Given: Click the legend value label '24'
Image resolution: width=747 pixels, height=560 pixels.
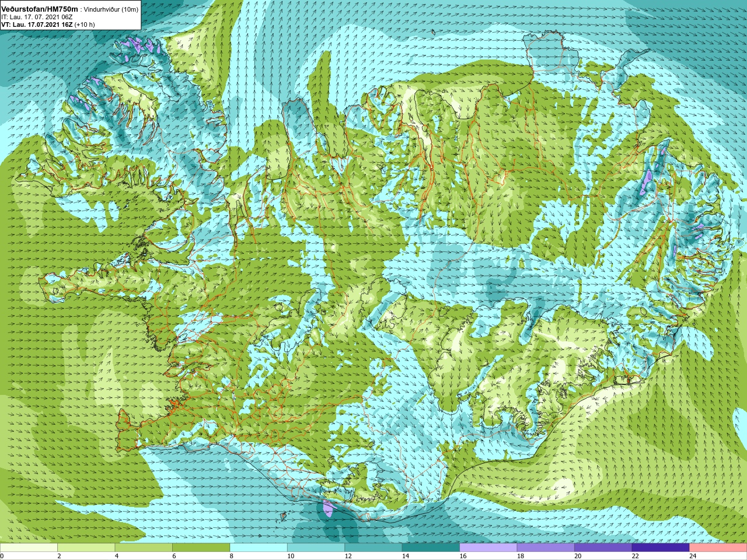Looking at the screenshot, I should (693, 556).
